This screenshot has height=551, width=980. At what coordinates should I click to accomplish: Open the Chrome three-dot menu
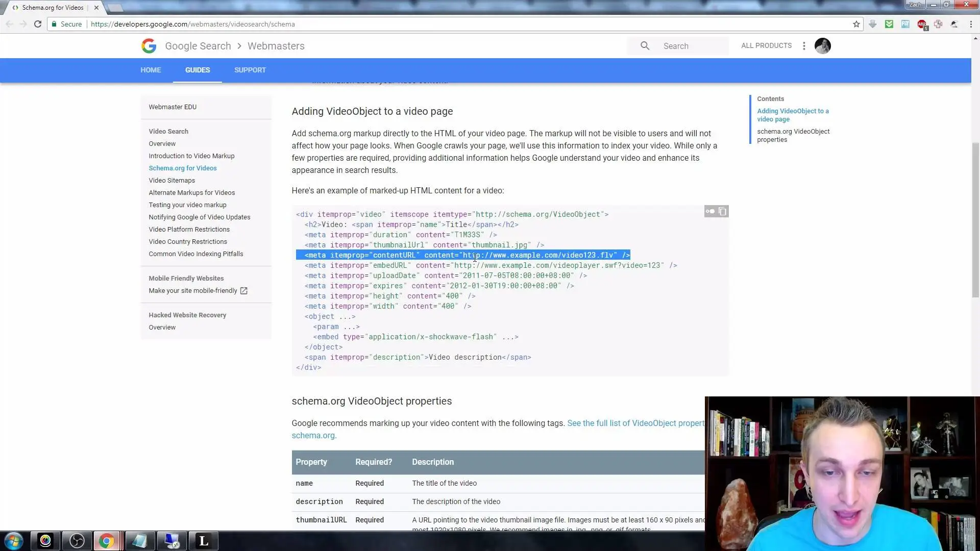[x=971, y=24]
